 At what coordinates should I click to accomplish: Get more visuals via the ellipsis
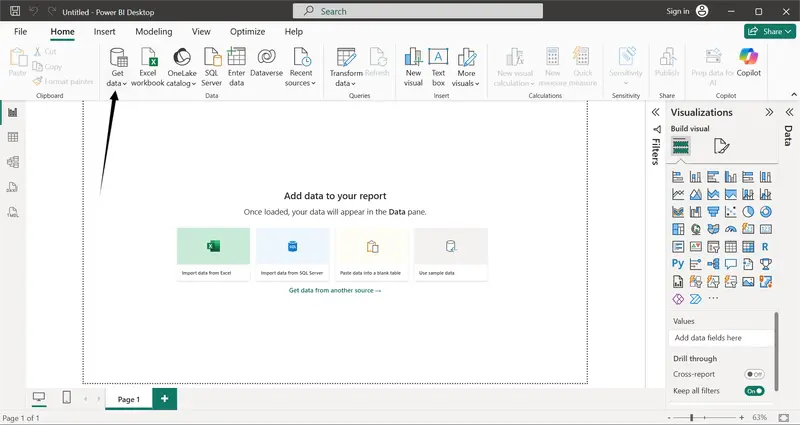713,299
